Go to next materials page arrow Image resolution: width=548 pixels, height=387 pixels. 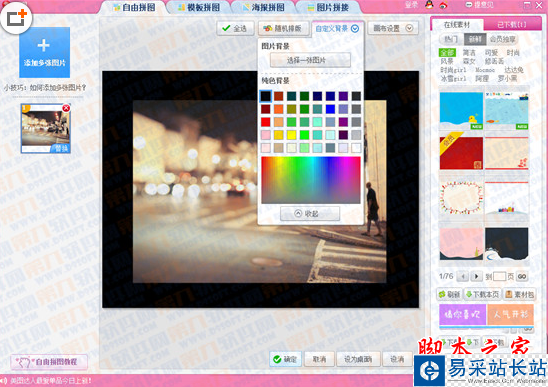(476, 277)
